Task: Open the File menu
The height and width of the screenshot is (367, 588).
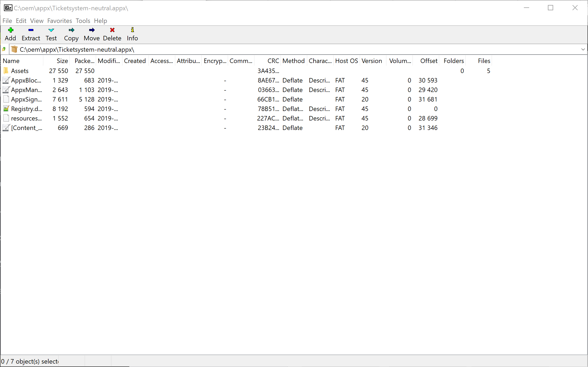Action: tap(7, 21)
